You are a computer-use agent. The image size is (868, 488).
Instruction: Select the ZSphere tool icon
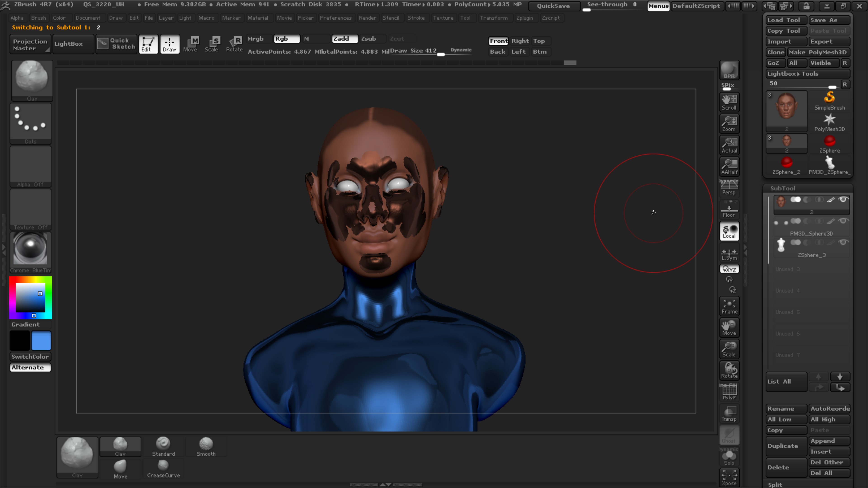point(830,144)
